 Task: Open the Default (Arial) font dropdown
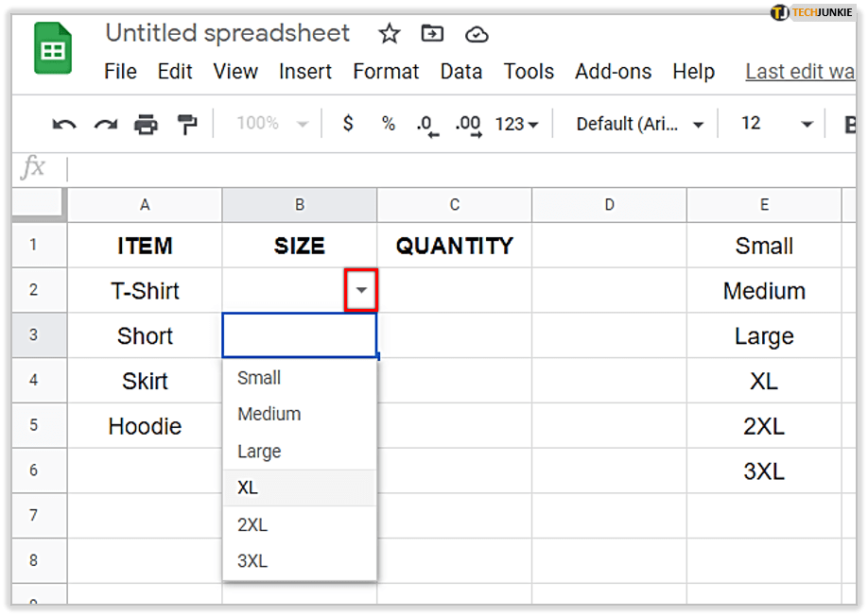point(640,124)
